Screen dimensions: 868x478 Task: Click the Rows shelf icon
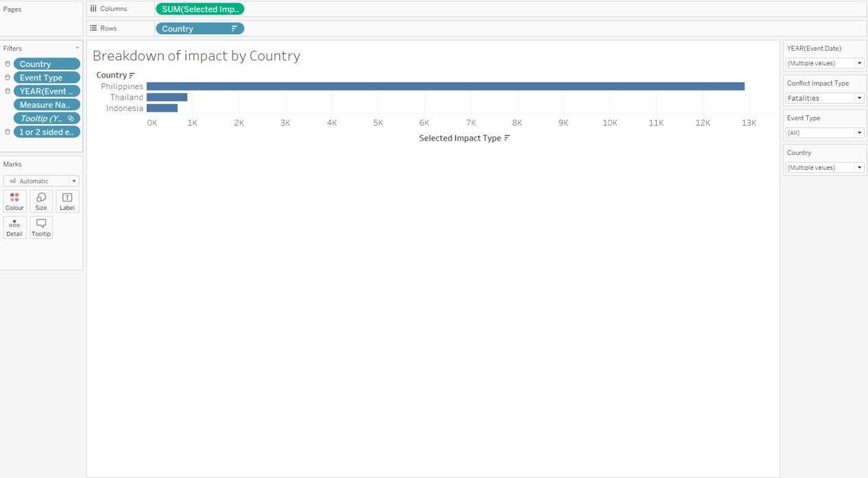(95, 28)
